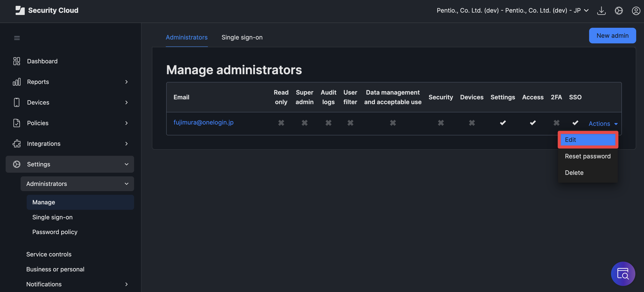Click the Read only column header

tap(281, 97)
